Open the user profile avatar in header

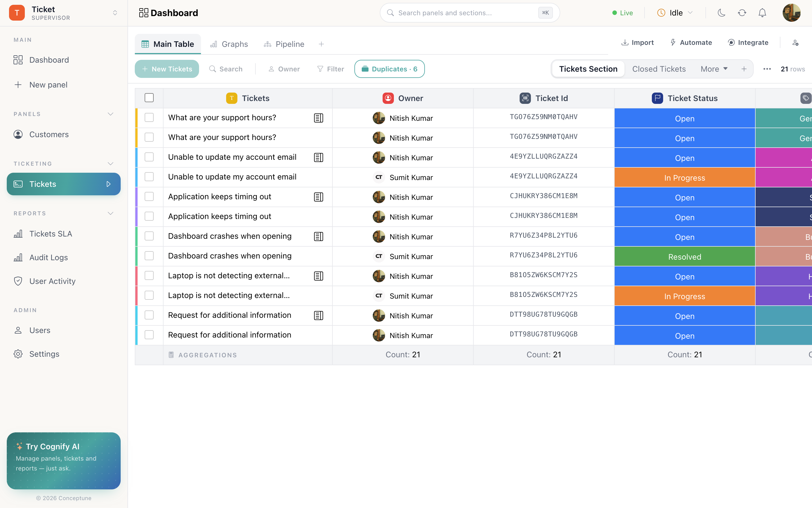(x=791, y=13)
